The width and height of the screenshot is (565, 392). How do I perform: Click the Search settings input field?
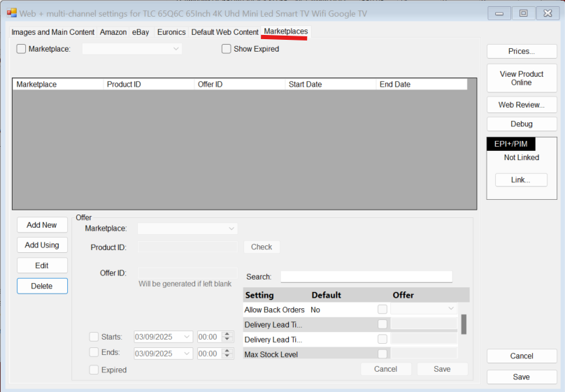366,277
